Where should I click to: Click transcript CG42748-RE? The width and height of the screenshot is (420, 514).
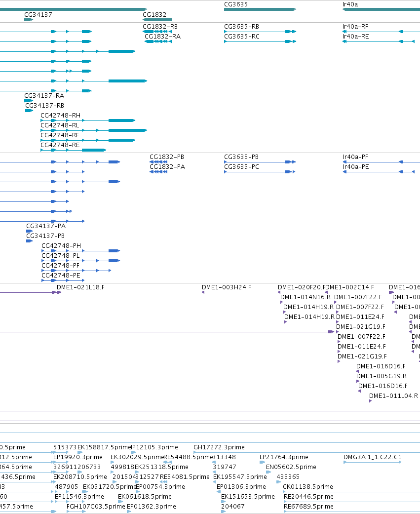[60, 145]
